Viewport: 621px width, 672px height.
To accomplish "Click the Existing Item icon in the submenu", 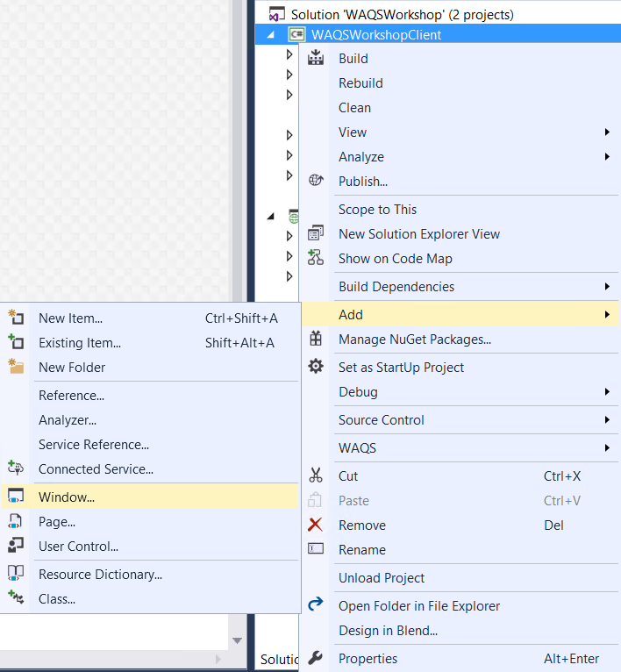I will point(16,341).
